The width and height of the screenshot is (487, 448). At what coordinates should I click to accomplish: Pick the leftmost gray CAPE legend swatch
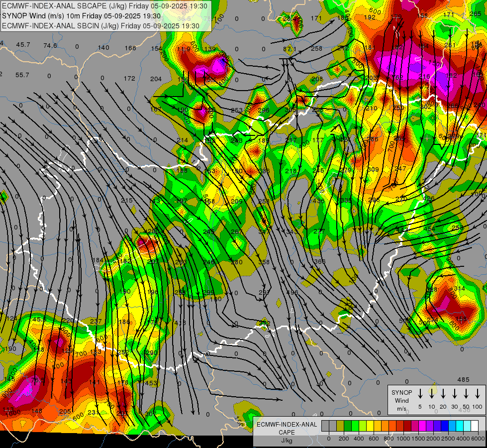[325, 426]
